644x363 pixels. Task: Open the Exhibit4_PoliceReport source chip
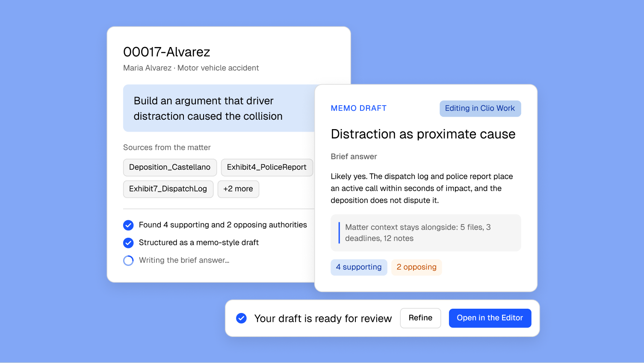267,167
